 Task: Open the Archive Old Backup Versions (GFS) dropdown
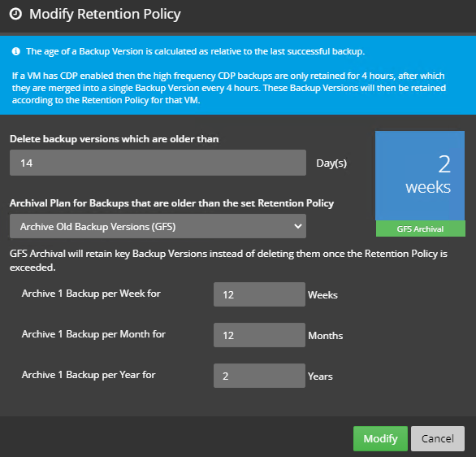pos(158,226)
